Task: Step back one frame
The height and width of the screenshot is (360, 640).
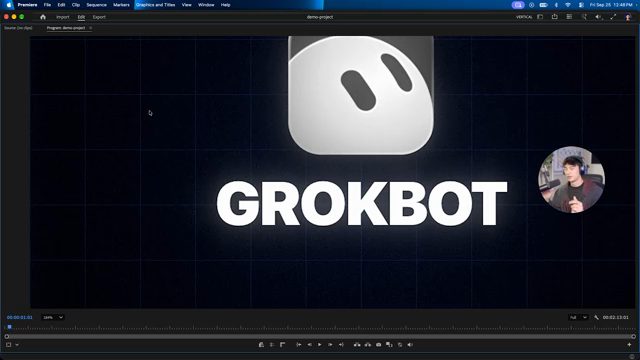Action: coord(309,345)
